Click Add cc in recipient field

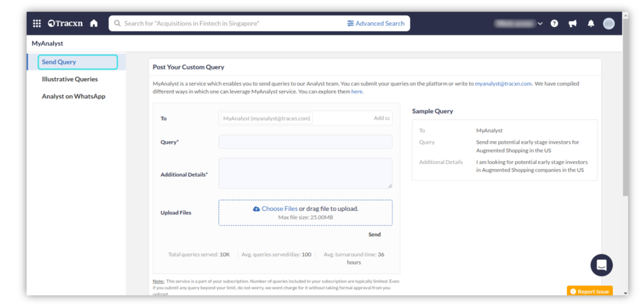click(x=382, y=118)
